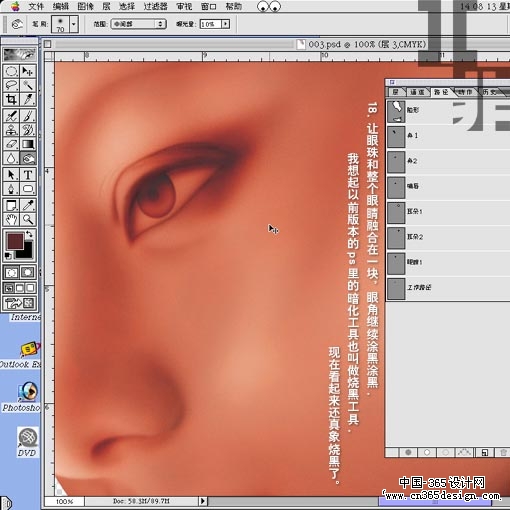Open the Apple menu
The height and width of the screenshot is (510, 510).
point(15,6)
